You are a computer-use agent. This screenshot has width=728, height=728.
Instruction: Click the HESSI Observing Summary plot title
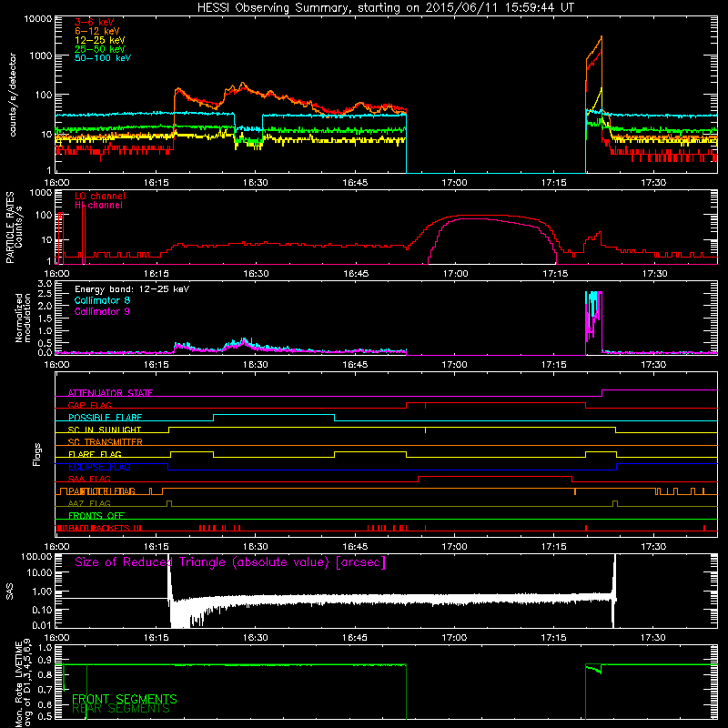coord(385,8)
